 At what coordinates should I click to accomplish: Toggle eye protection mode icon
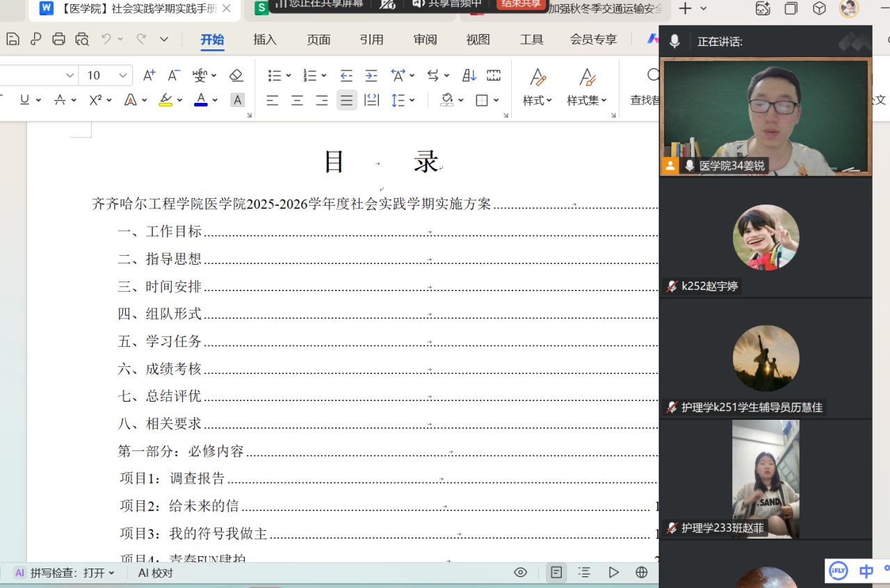(x=520, y=572)
